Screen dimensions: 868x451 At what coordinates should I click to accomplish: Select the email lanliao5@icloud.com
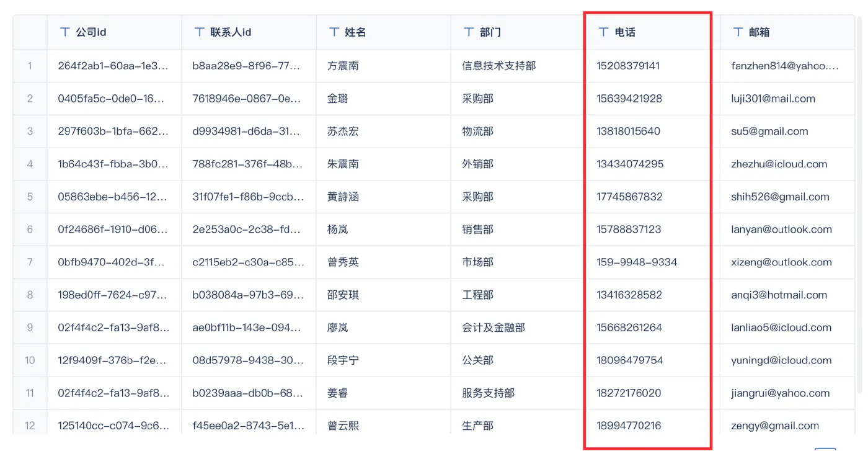pos(782,328)
